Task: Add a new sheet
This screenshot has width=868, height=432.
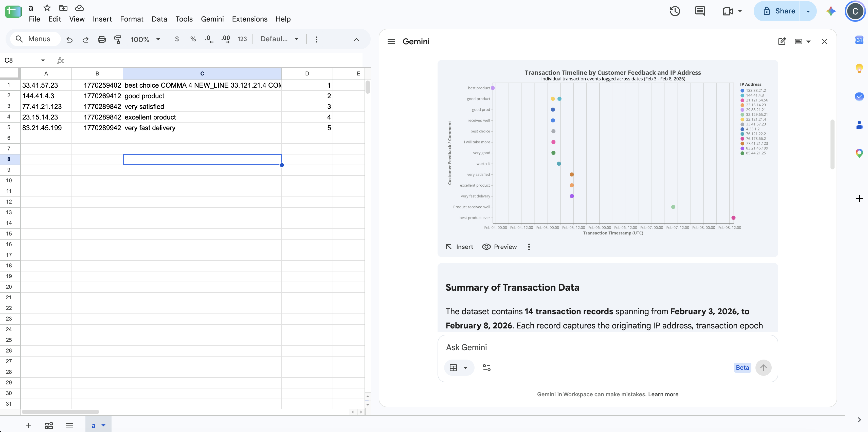Action: point(29,425)
